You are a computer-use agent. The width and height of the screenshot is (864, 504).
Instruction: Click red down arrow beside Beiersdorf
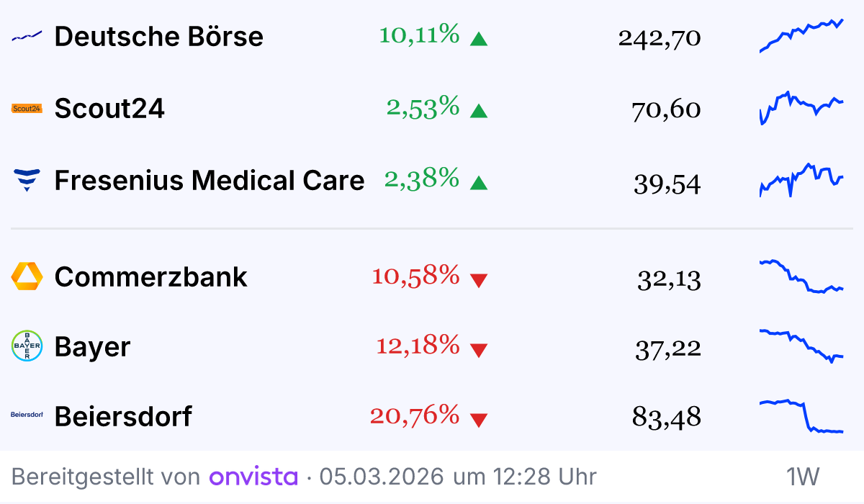point(479,420)
